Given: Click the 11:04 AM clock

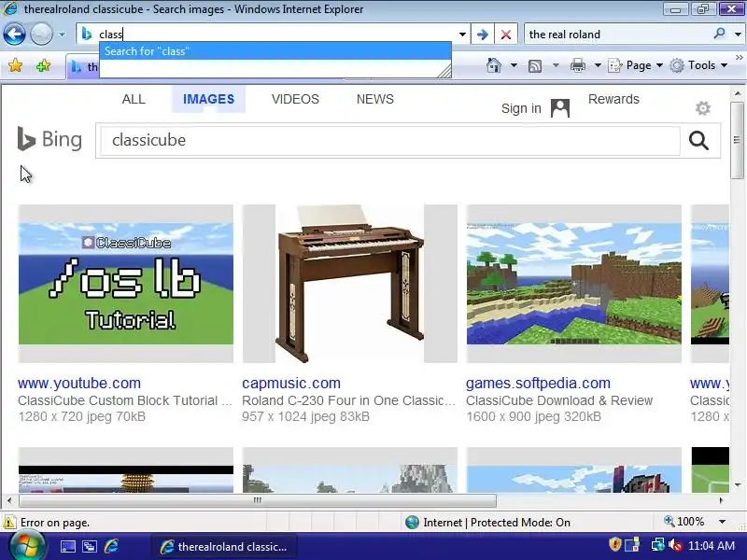Looking at the screenshot, I should 712,546.
